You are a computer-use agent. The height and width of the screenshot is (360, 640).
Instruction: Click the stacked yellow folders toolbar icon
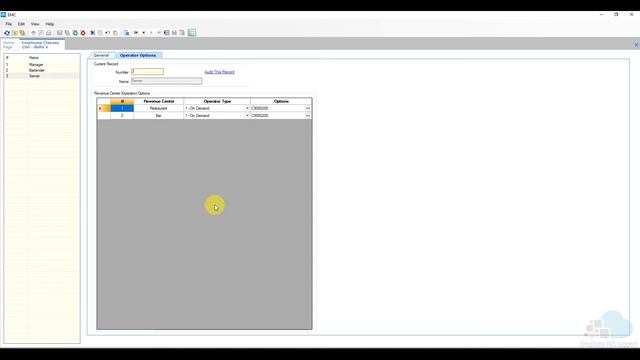[x=22, y=33]
